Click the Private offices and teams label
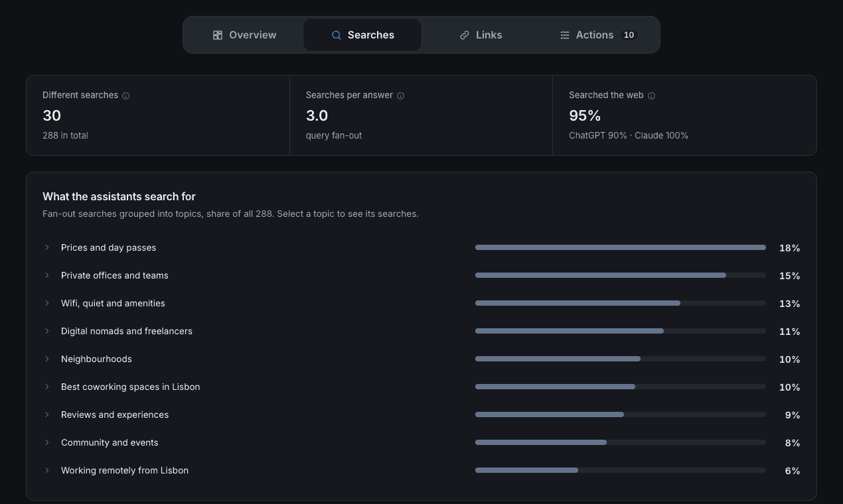Screen dimensions: 843x504 115,275
